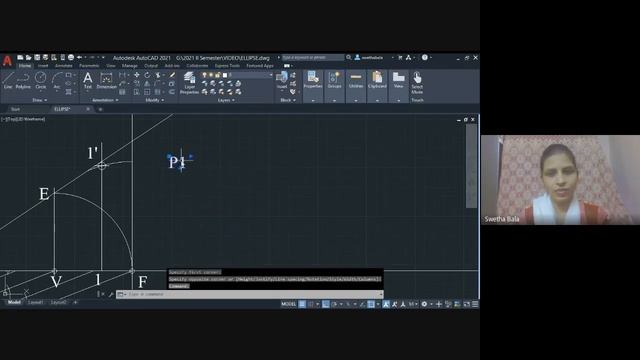Click the customization menu icon in status bar

475,304
